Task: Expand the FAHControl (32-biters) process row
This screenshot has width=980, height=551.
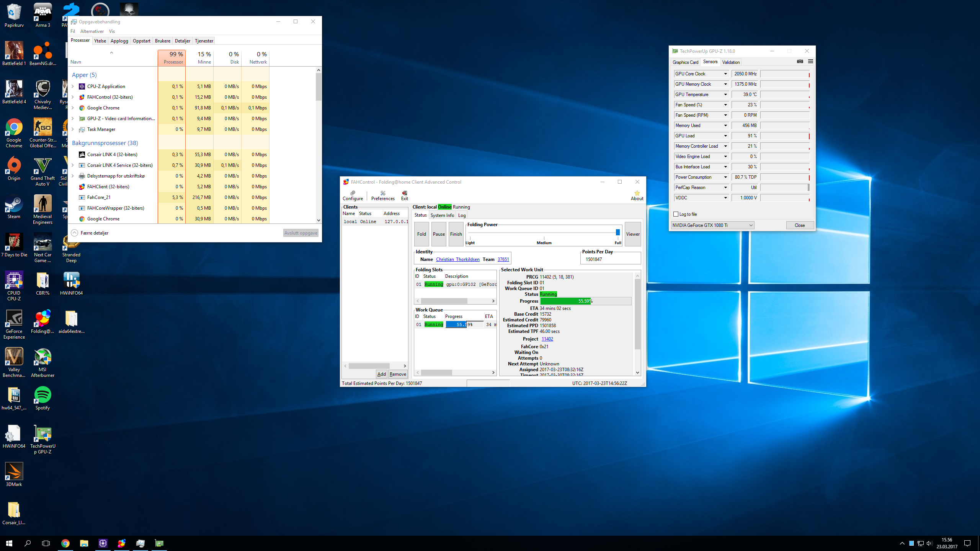Action: 73,97
